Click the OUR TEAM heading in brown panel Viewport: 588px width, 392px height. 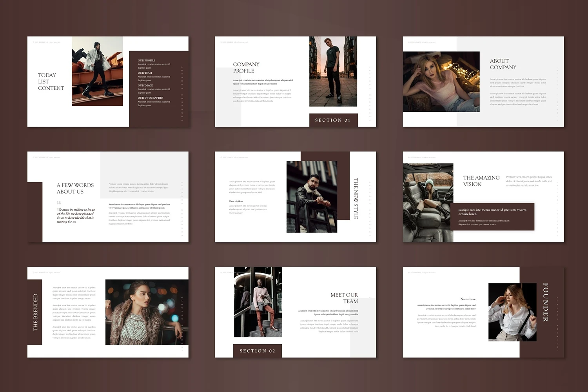(145, 73)
